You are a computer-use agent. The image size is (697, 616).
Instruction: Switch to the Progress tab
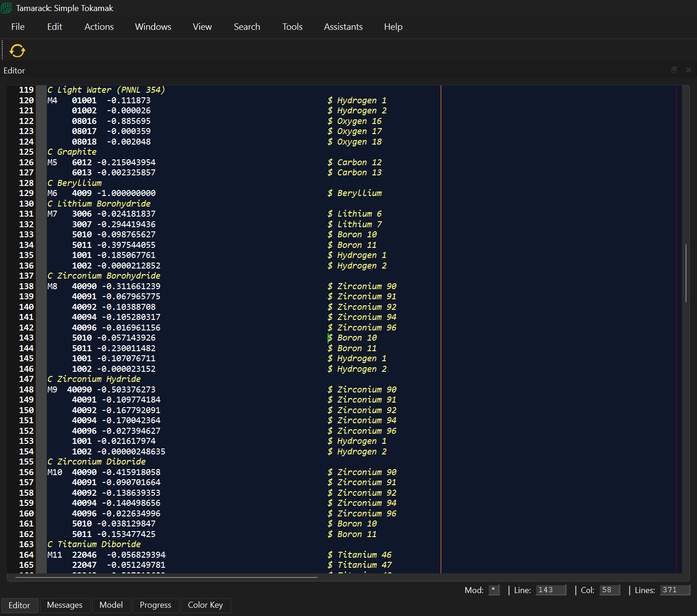[x=156, y=605]
